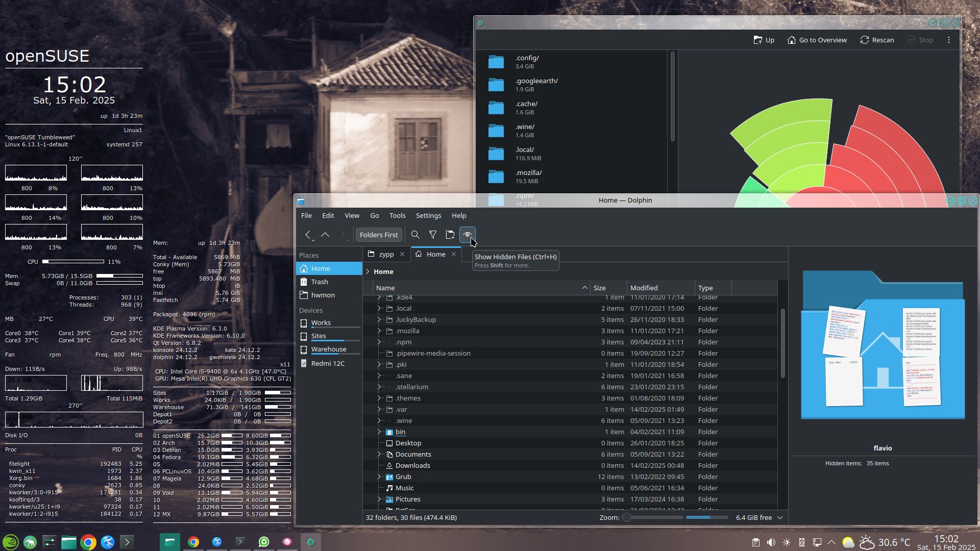Open the View menu
The image size is (980, 551).
pyautogui.click(x=352, y=215)
